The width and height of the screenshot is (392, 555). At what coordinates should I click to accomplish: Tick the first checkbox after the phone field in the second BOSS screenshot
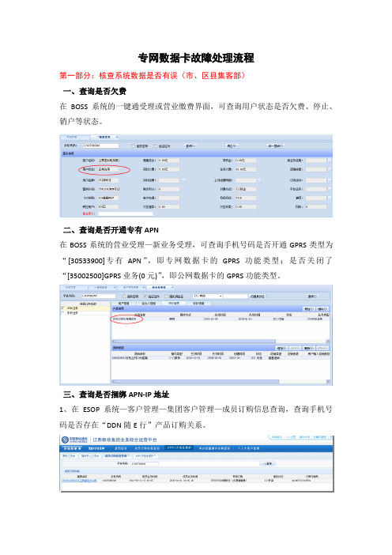124,296
